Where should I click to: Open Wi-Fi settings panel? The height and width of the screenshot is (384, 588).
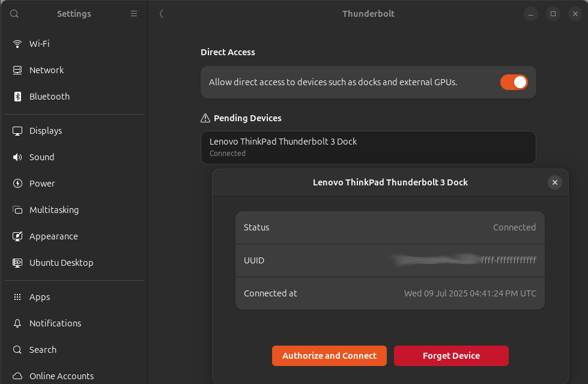click(74, 44)
